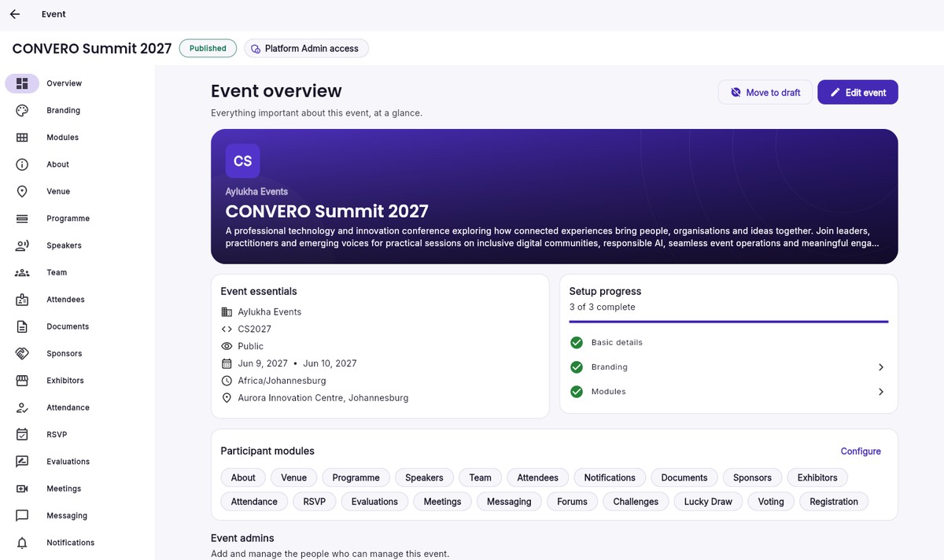Open the About info icon
The height and width of the screenshot is (560, 944).
click(x=22, y=164)
